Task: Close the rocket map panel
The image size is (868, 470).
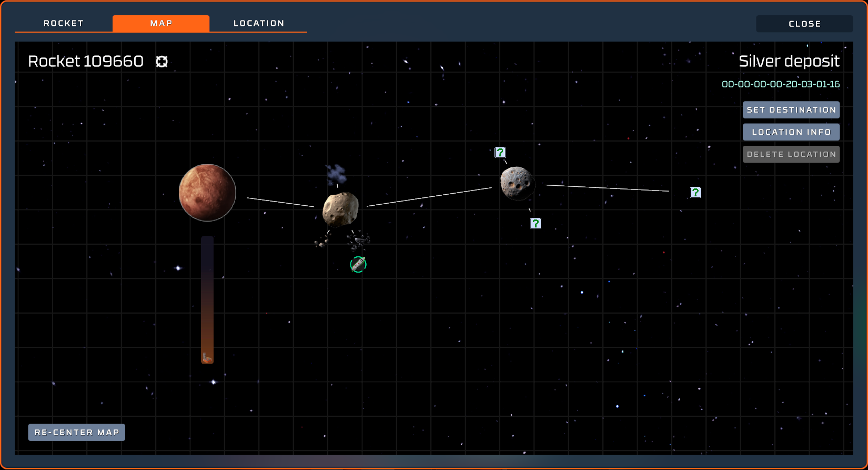Action: 804,24
